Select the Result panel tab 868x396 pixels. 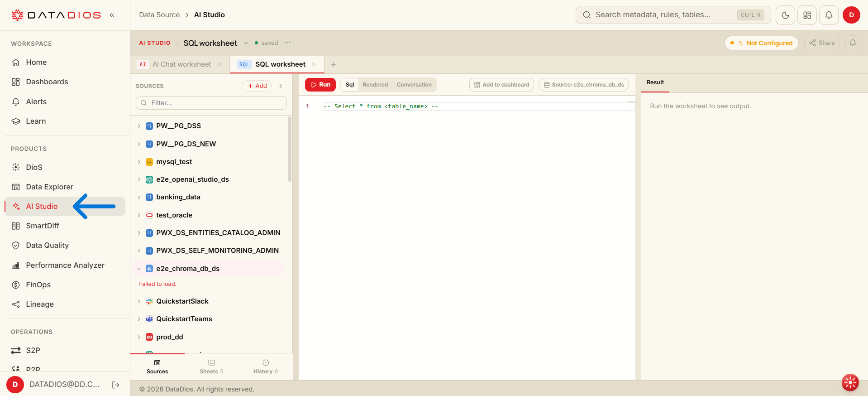[x=655, y=82]
